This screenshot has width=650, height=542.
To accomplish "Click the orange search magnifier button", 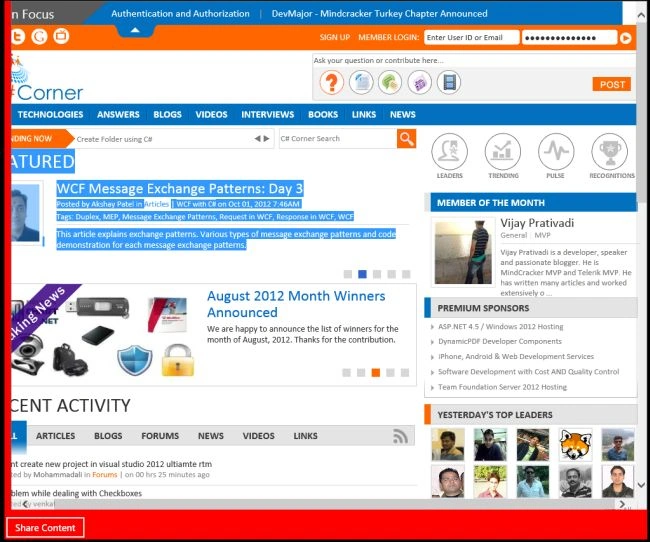I will coord(406,139).
